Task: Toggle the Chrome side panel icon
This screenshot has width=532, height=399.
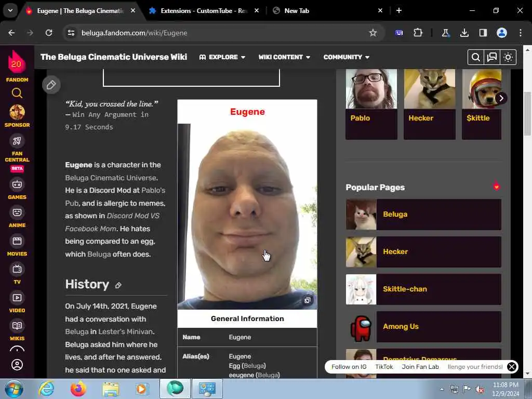Action: [x=483, y=33]
